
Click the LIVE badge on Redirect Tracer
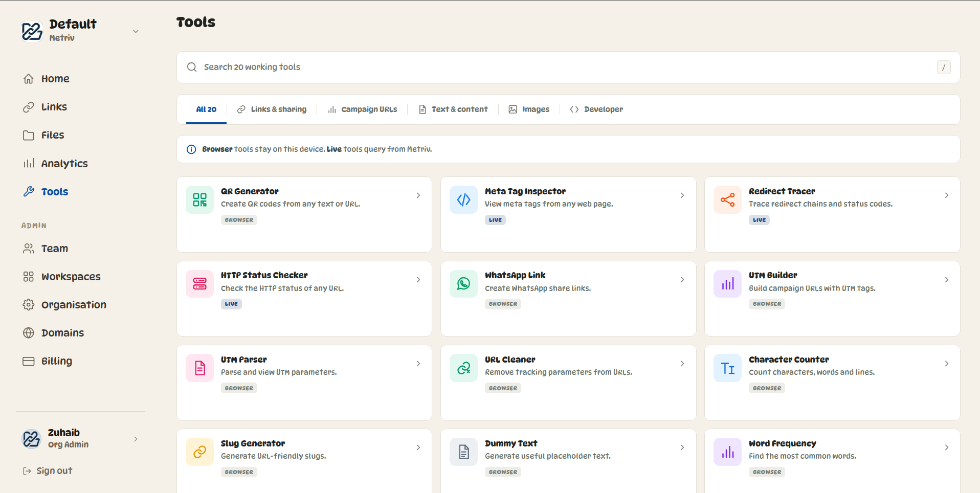760,220
